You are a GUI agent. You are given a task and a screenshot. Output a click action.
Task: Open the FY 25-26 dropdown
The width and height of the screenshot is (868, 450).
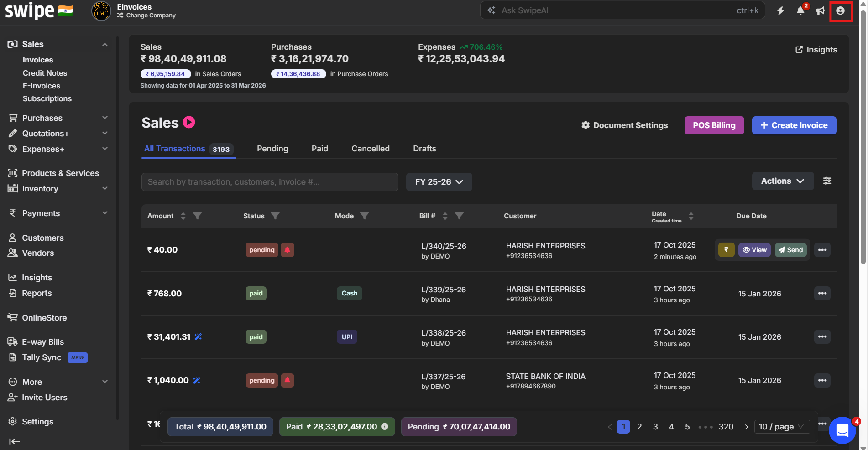point(439,182)
